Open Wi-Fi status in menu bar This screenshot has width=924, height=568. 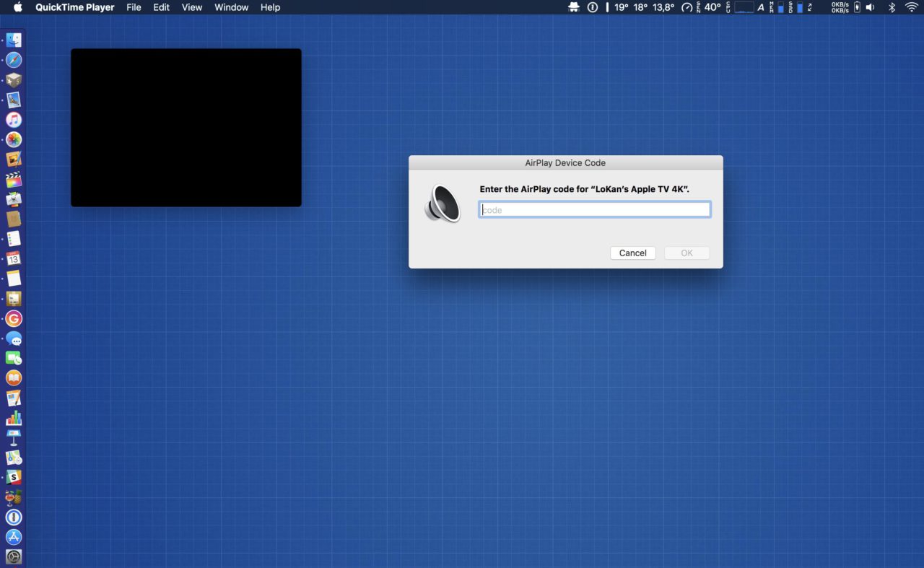pos(912,7)
